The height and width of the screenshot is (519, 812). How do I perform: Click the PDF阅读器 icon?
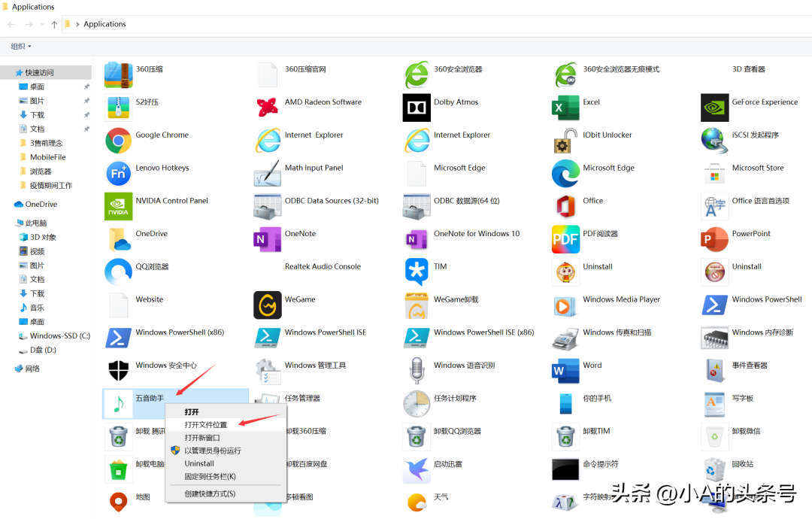[x=565, y=239]
